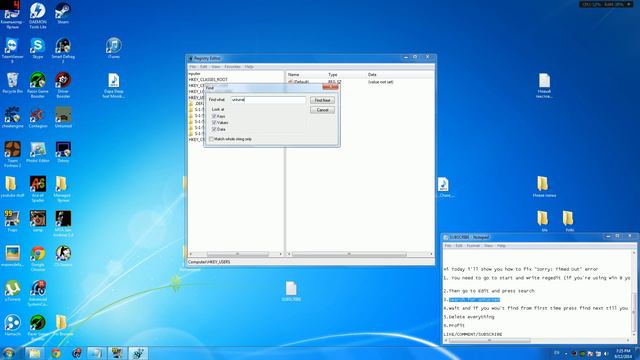This screenshot has width=640, height=360.
Task: Open Favorites menu in Registry Editor
Action: pos(232,67)
